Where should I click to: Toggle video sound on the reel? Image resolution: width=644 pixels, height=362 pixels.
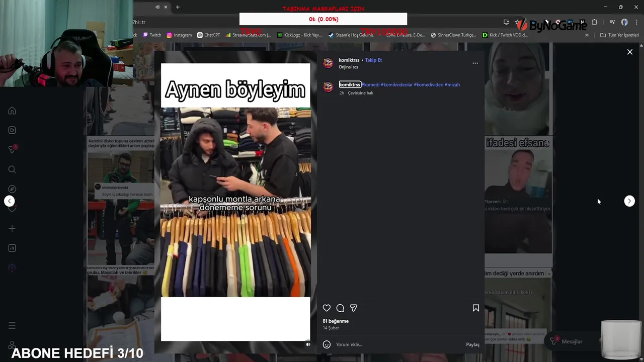[x=308, y=344]
